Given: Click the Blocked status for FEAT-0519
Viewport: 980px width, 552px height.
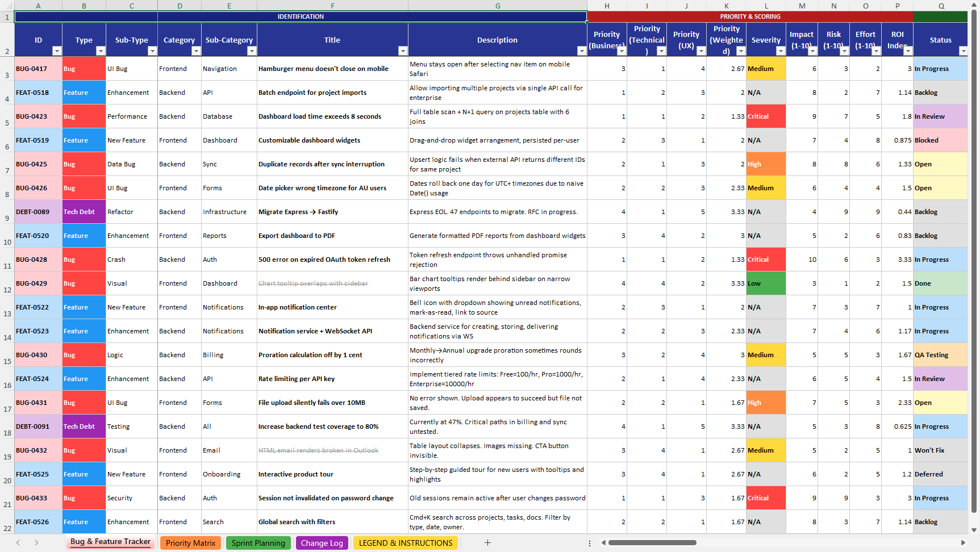Looking at the screenshot, I should coord(940,140).
